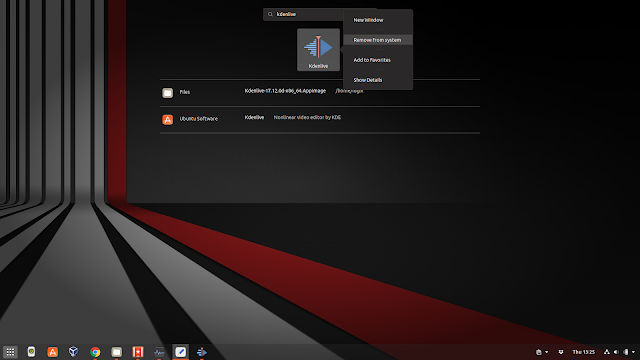This screenshot has width=640, height=360.
Task: Click the kdenlive search input field
Action: [304, 14]
